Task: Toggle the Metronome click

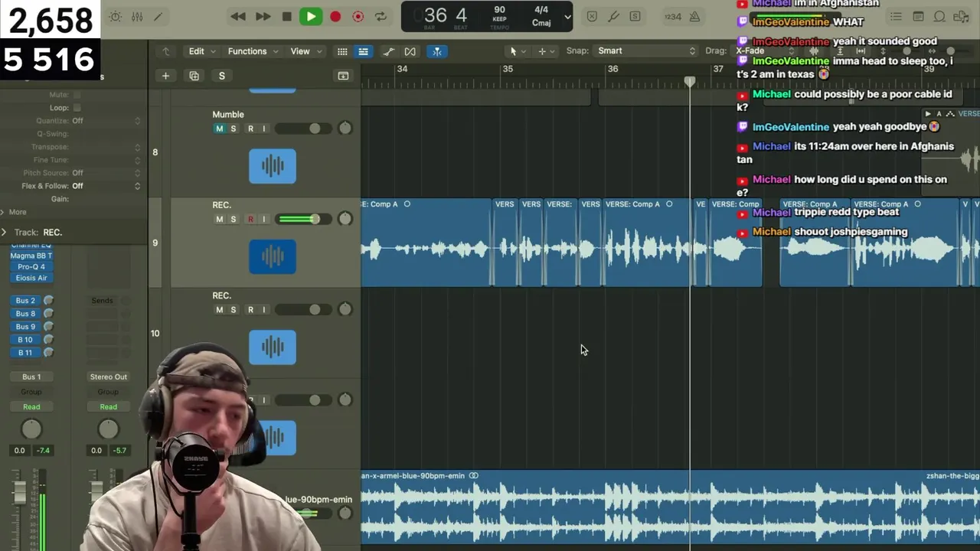Action: [x=694, y=17]
